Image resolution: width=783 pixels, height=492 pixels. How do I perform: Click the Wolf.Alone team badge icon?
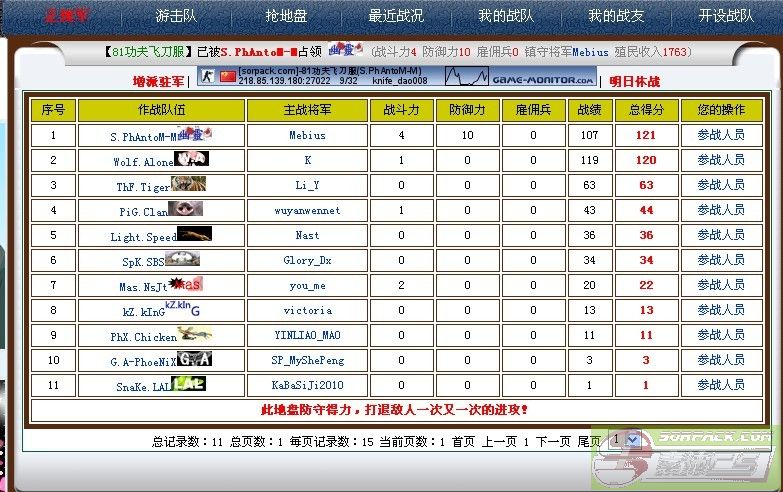pyautogui.click(x=191, y=158)
